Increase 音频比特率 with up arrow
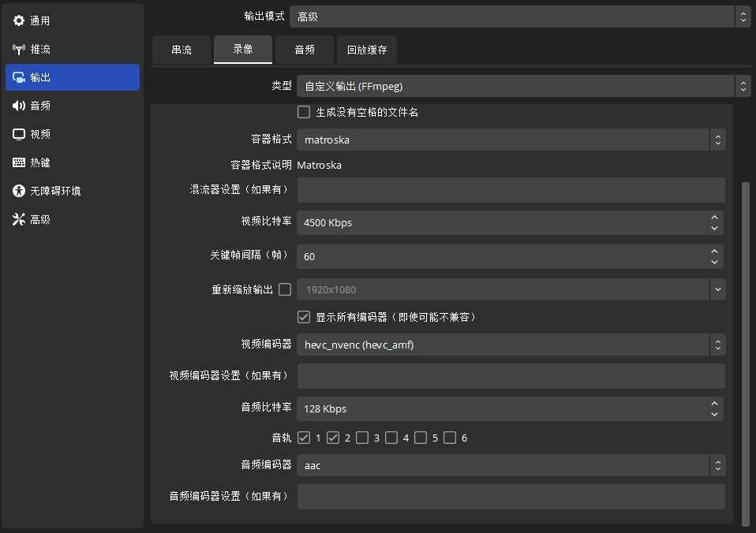The image size is (756, 533). click(x=714, y=404)
